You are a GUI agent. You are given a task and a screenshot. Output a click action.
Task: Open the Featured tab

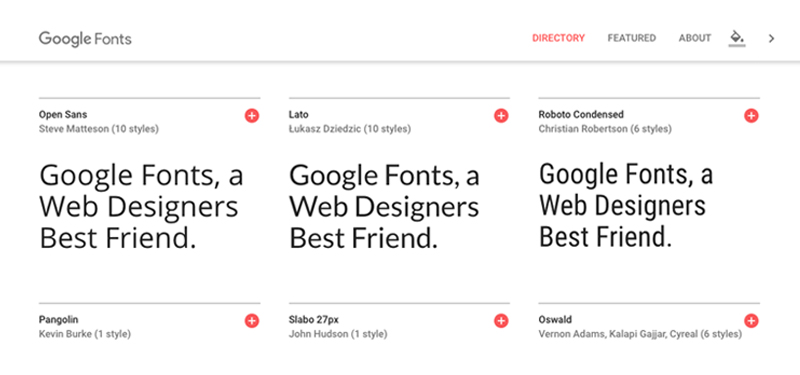[x=632, y=38]
